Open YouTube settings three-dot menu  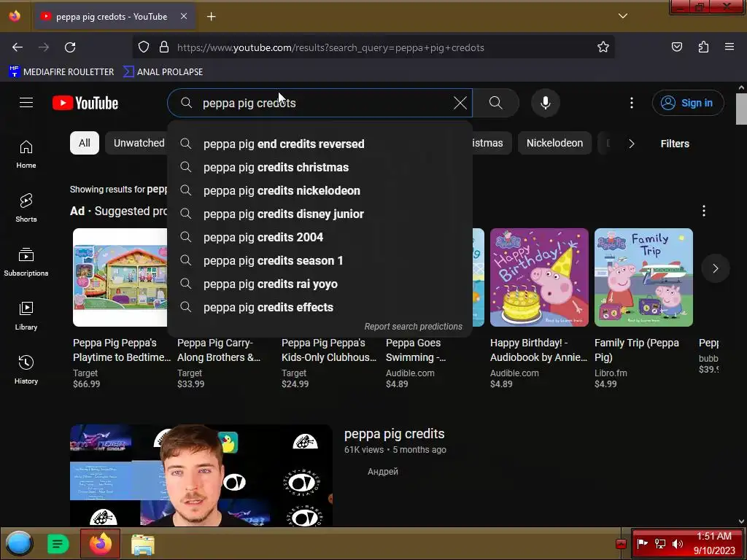[632, 103]
